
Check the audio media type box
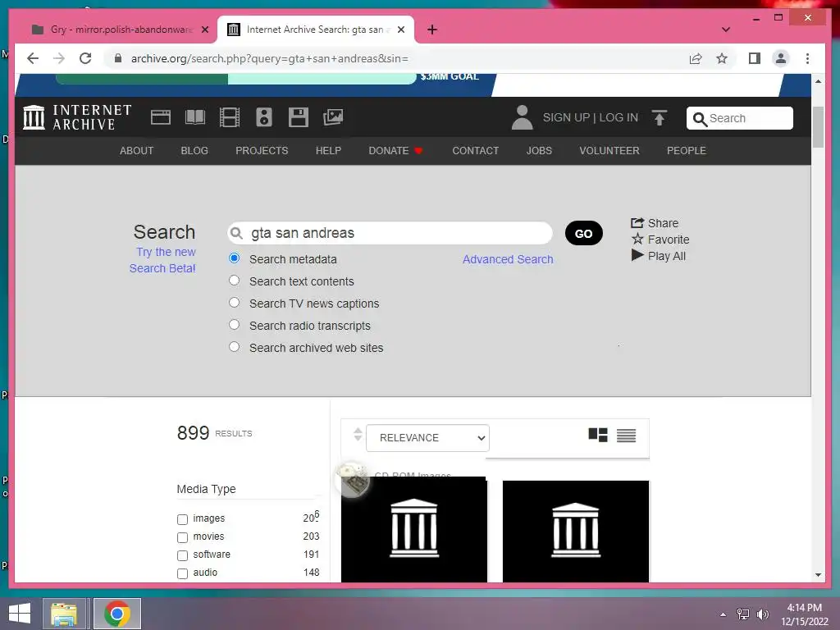pyautogui.click(x=182, y=573)
